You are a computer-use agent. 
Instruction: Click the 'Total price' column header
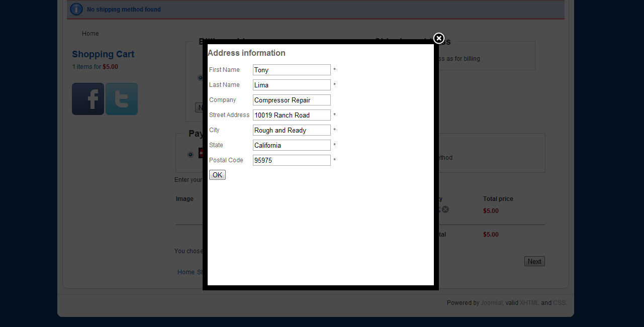(498, 199)
